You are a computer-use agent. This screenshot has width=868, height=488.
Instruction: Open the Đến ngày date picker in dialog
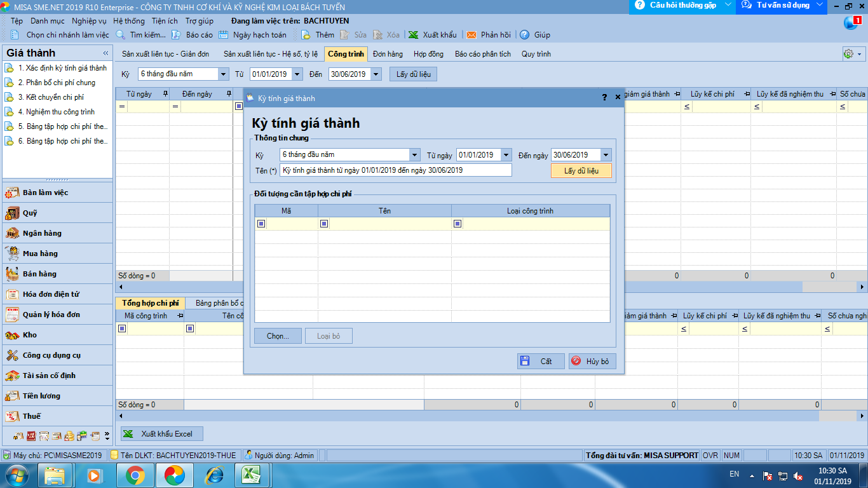606,155
